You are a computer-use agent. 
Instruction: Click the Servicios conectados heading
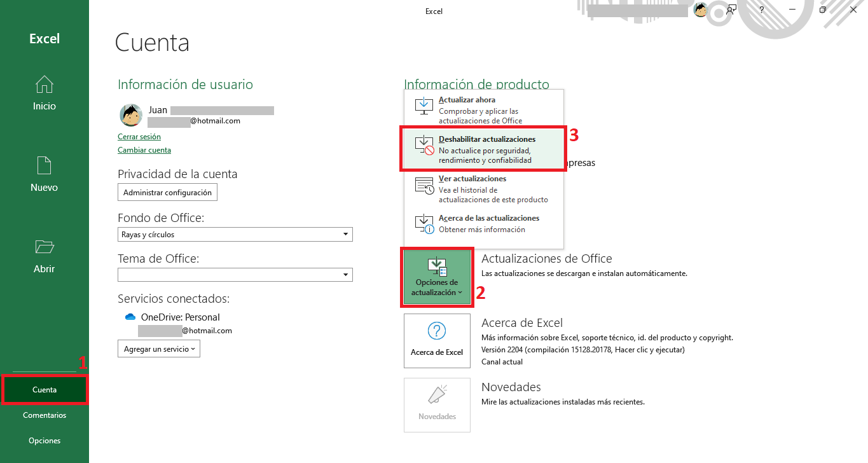coord(174,298)
